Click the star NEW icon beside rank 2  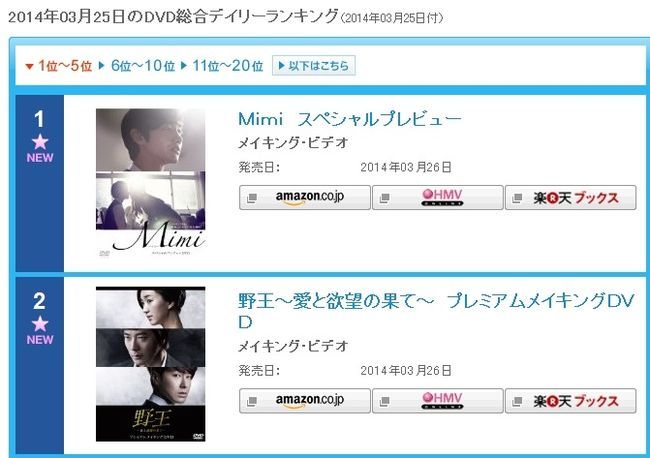40,331
